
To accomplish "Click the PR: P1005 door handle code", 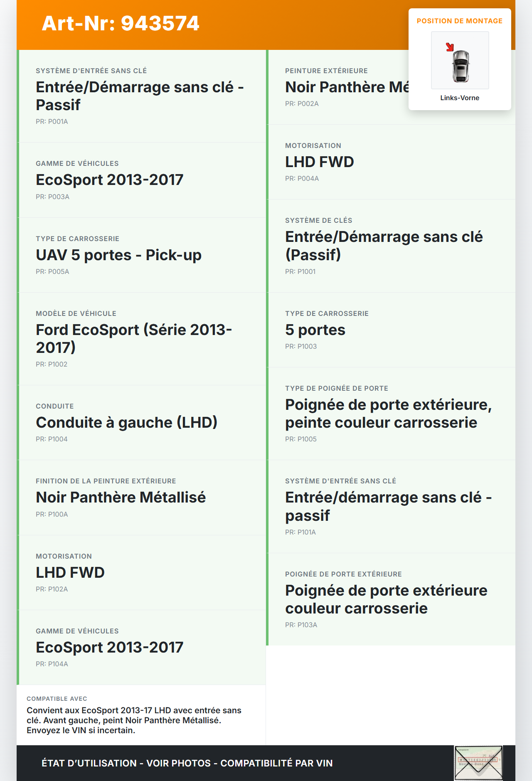I will 300,439.
